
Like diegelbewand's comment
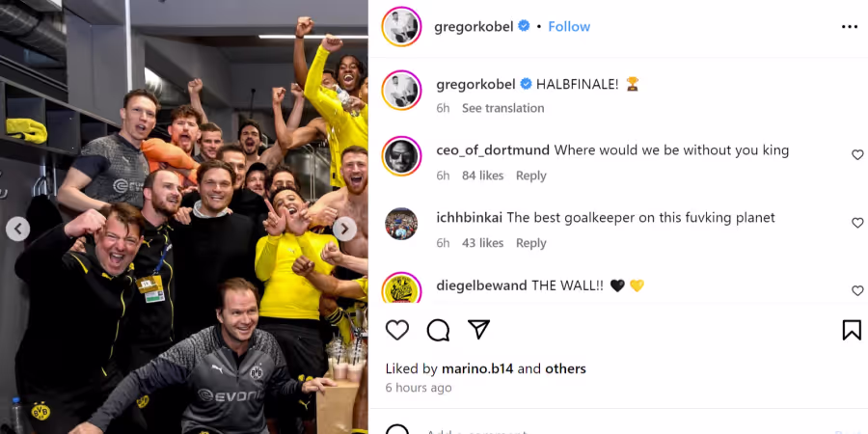(x=857, y=290)
